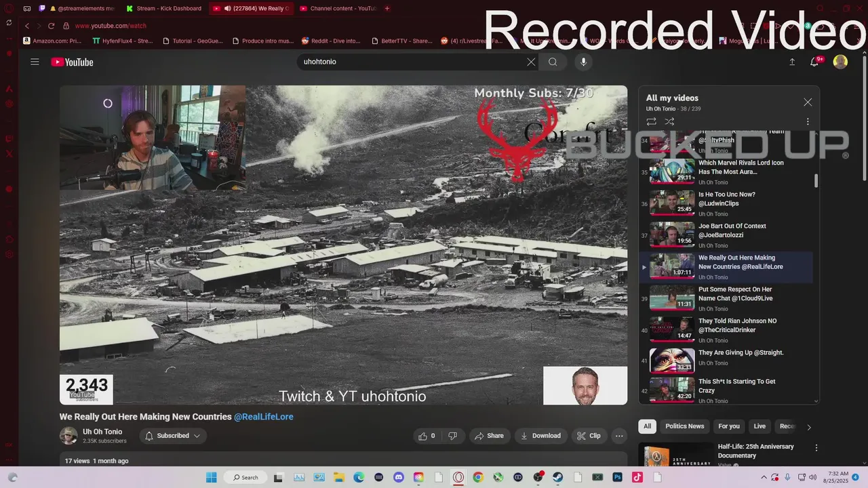Screen dimensions: 868x488
Task: Open volume control in system tray
Action: tap(812, 477)
